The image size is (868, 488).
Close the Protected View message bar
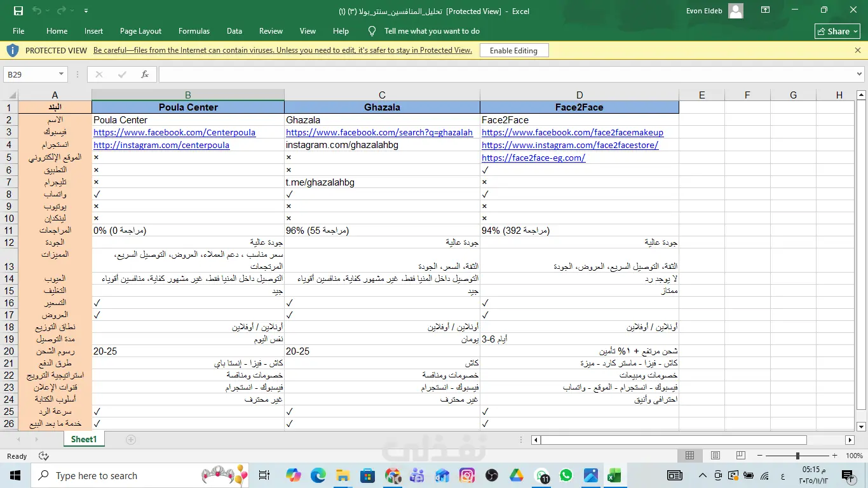tap(857, 50)
